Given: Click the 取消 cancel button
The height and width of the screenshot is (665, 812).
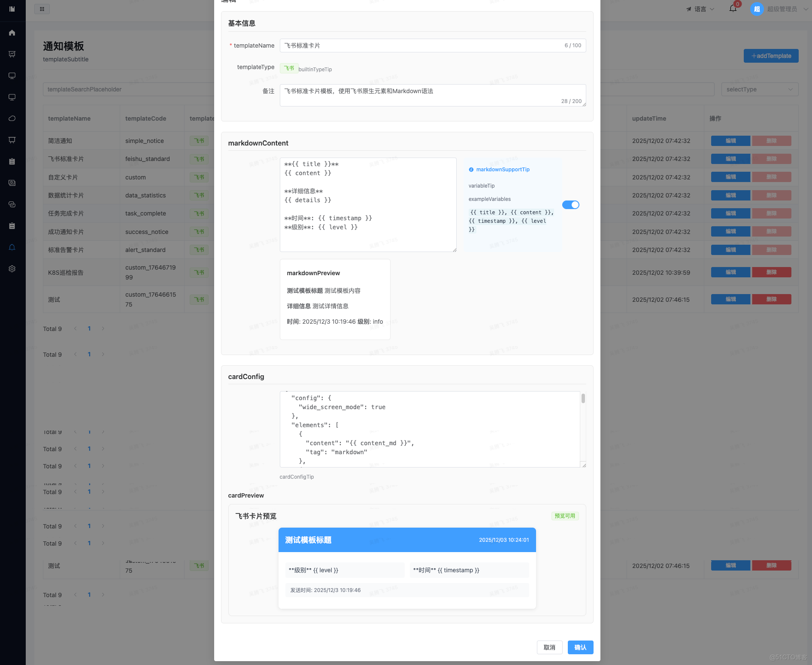Looking at the screenshot, I should click(x=549, y=647).
